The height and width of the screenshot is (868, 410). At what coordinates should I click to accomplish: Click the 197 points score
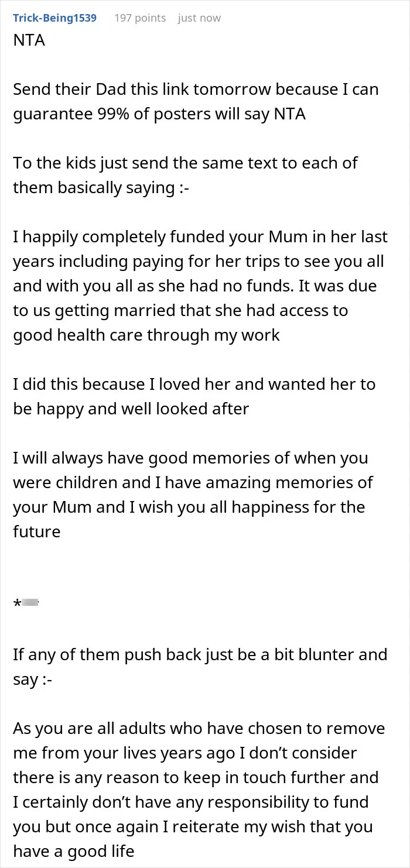click(x=140, y=18)
